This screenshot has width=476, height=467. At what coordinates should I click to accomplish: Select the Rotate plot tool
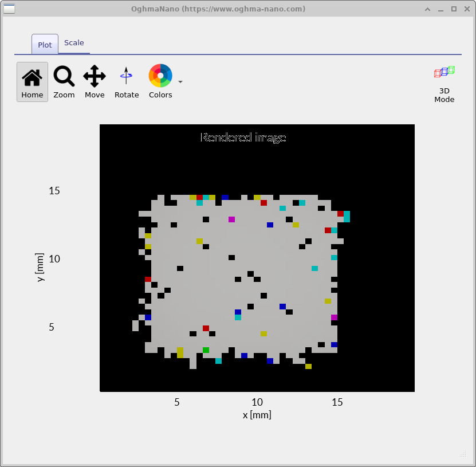coord(127,76)
